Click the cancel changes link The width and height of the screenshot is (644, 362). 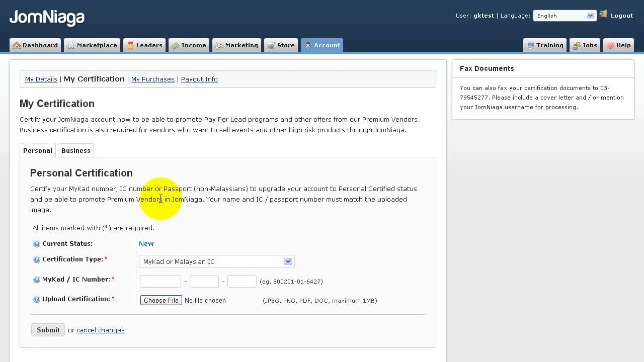101,330
